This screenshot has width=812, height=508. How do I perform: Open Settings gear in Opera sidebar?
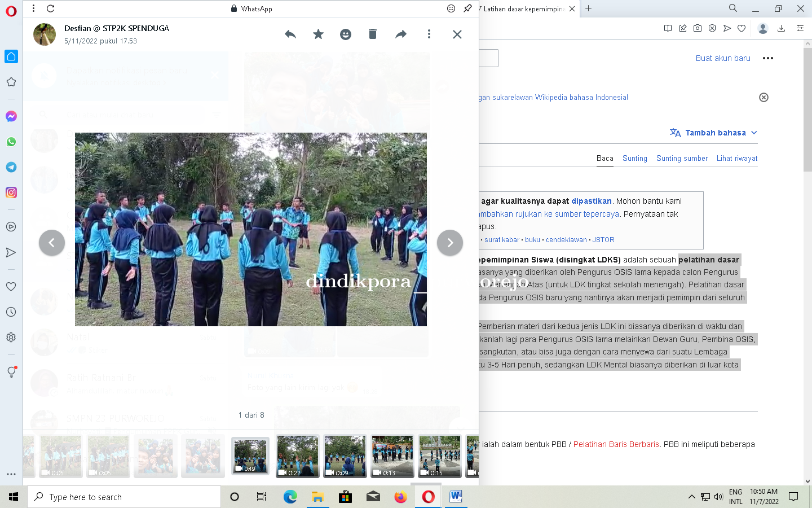tap(11, 337)
